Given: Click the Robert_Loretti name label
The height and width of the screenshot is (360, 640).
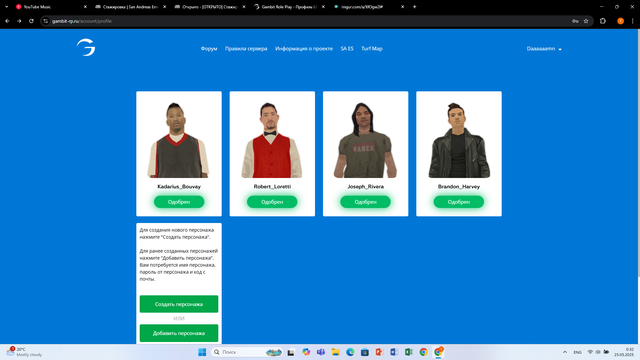Looking at the screenshot, I should [x=272, y=187].
